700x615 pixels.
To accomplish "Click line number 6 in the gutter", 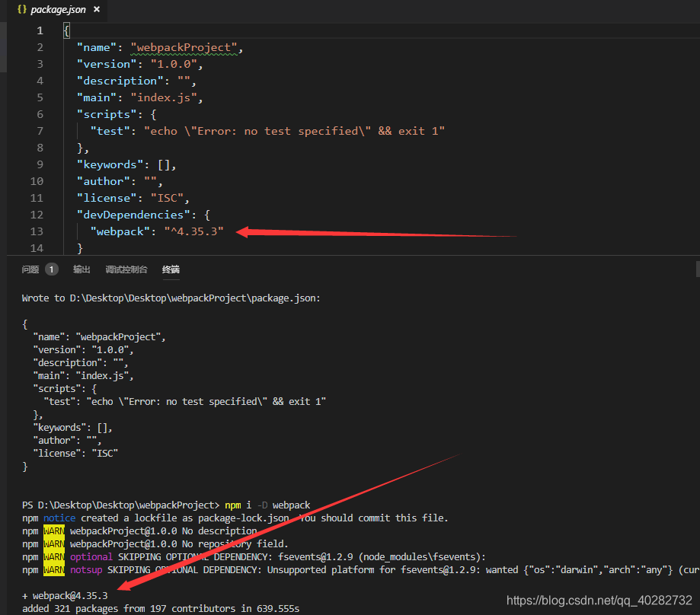I will click(40, 115).
